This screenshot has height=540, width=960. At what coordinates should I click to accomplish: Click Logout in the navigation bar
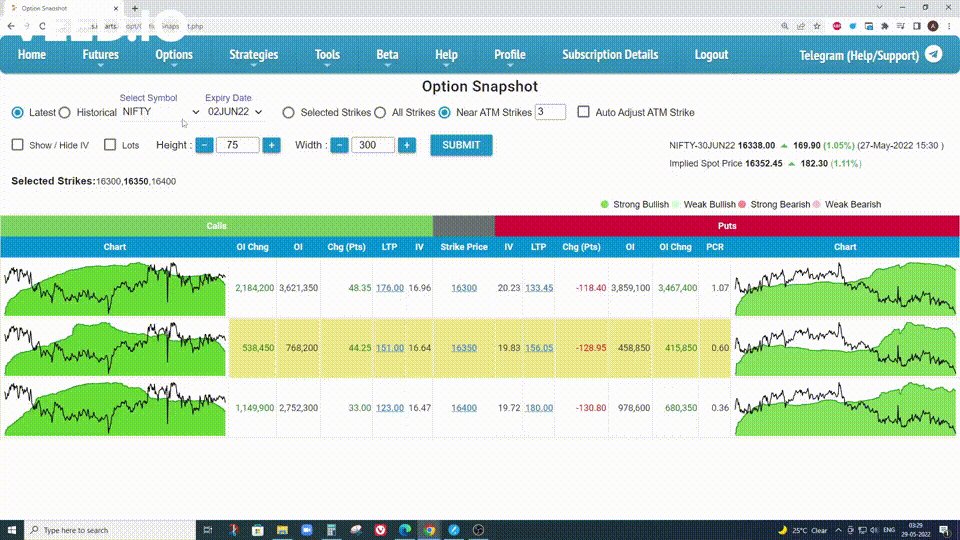[x=711, y=54]
